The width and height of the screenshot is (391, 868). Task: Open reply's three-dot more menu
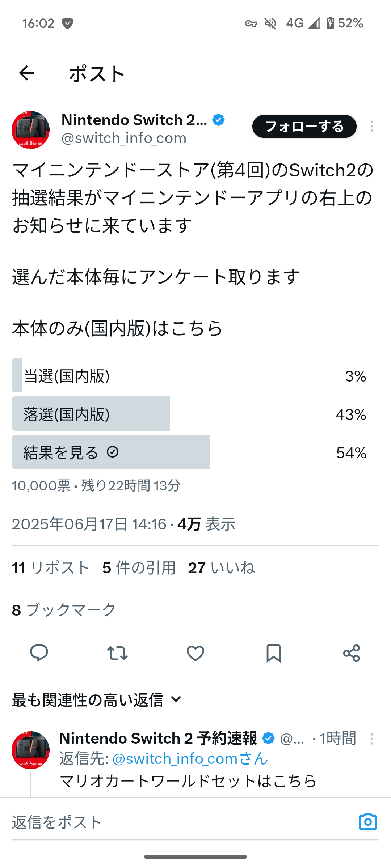(372, 739)
